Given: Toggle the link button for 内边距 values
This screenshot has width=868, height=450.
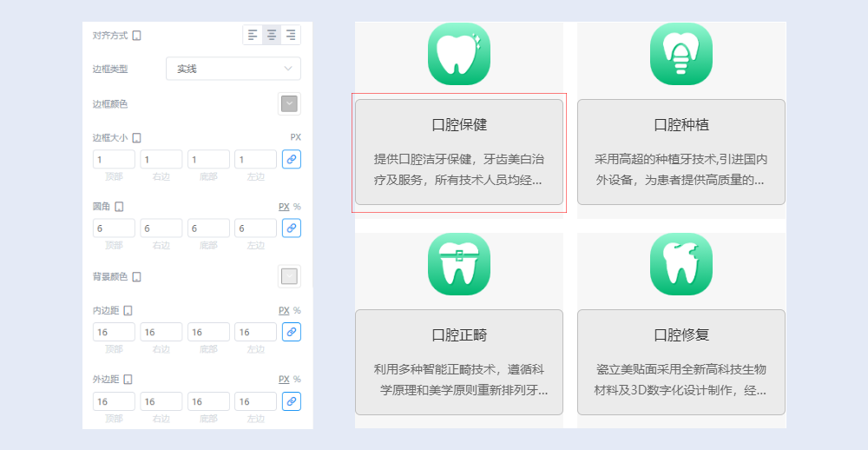Looking at the screenshot, I should (x=292, y=332).
